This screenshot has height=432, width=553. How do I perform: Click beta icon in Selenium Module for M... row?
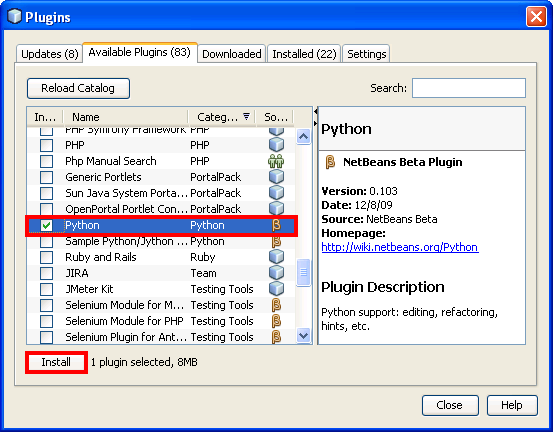pyautogui.click(x=276, y=305)
